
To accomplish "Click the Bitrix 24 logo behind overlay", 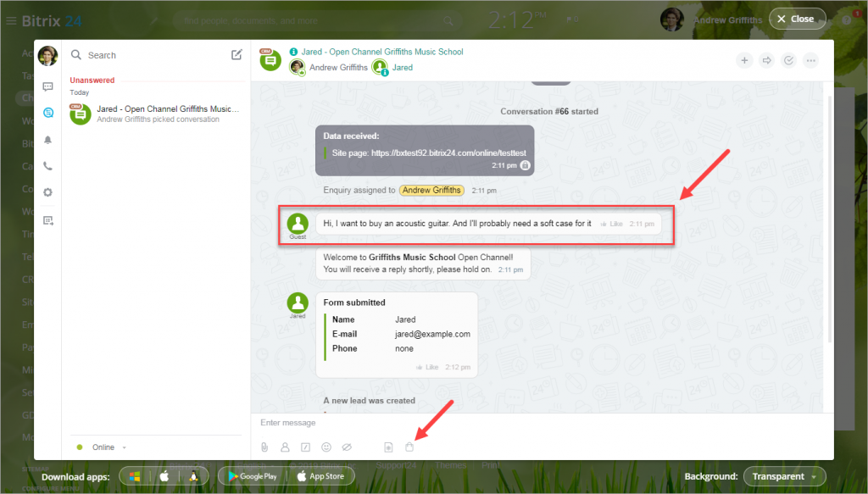I will 52,21.
